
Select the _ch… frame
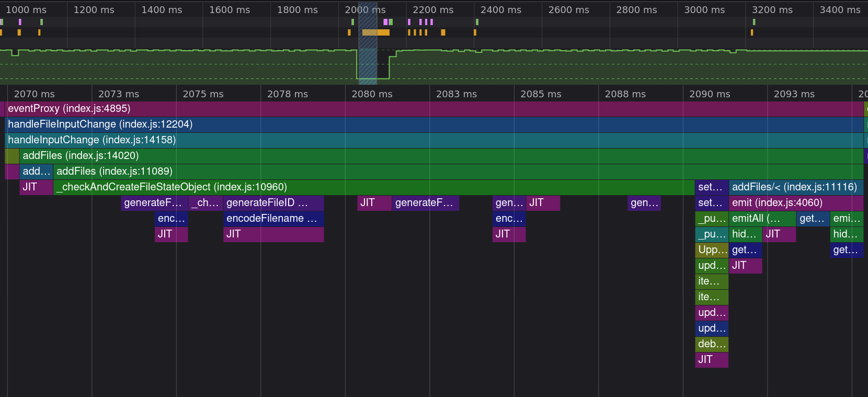205,203
